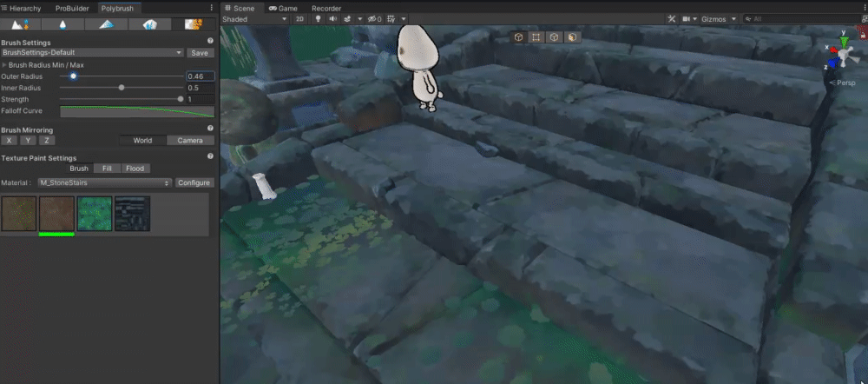
Task: Select the prefab scatter mode icon
Action: click(x=150, y=24)
